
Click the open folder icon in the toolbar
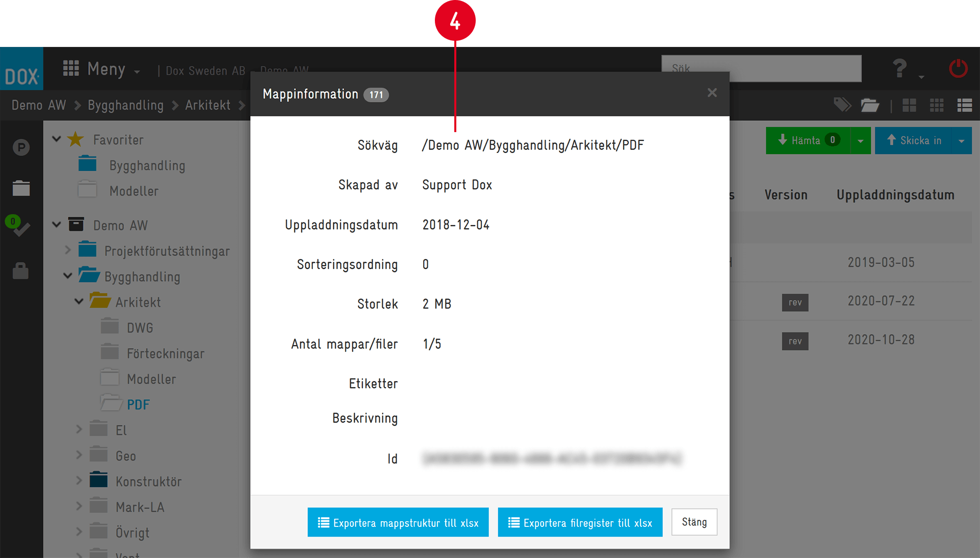pyautogui.click(x=870, y=105)
